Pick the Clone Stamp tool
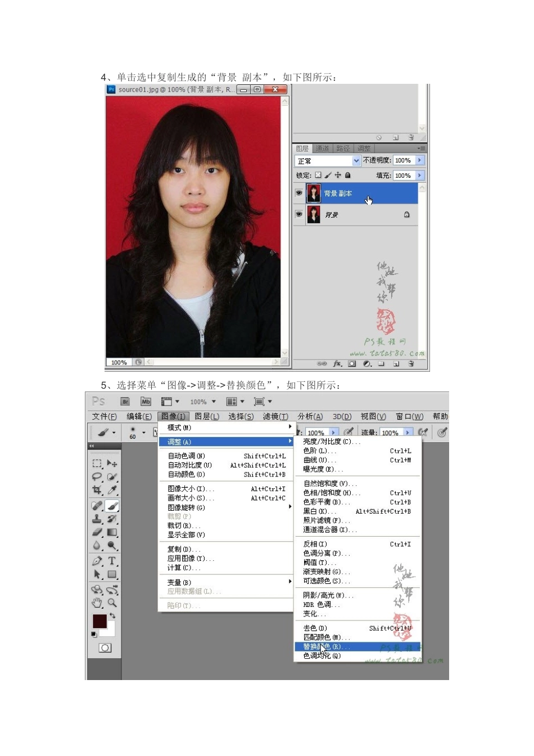This screenshot has width=534, height=756. tap(97, 519)
